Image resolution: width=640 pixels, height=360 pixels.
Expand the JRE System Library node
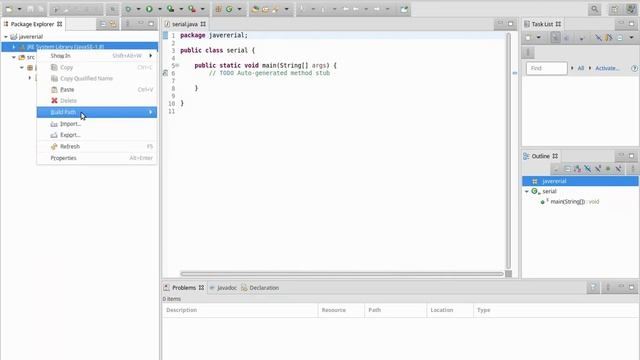coord(14,47)
